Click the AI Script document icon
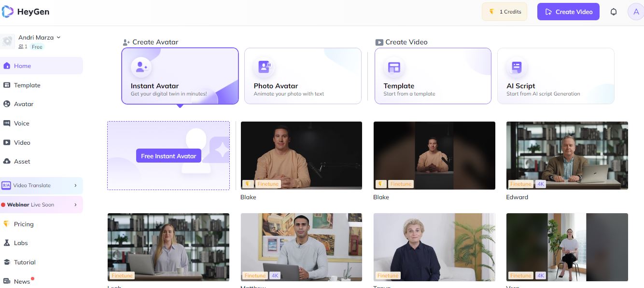The image size is (644, 288). (517, 67)
